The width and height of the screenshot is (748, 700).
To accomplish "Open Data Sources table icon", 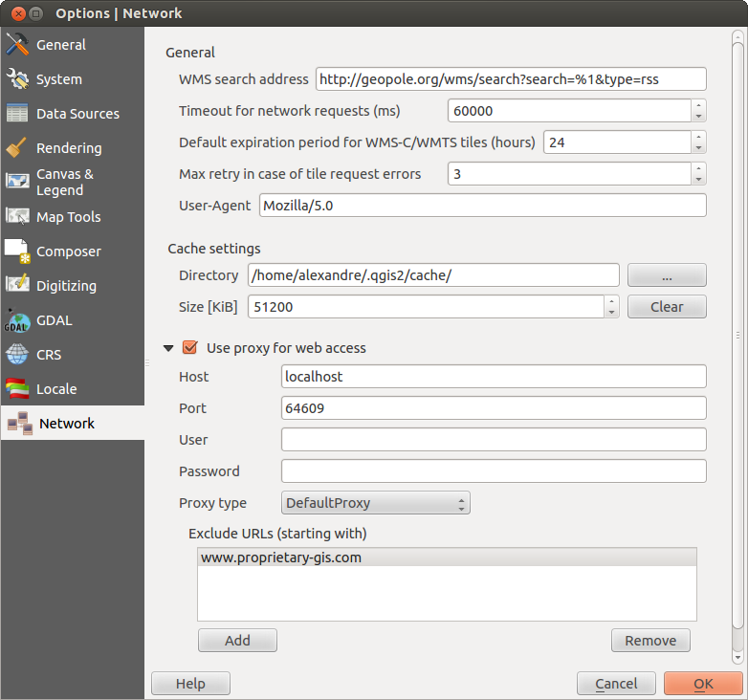I will click(x=17, y=114).
